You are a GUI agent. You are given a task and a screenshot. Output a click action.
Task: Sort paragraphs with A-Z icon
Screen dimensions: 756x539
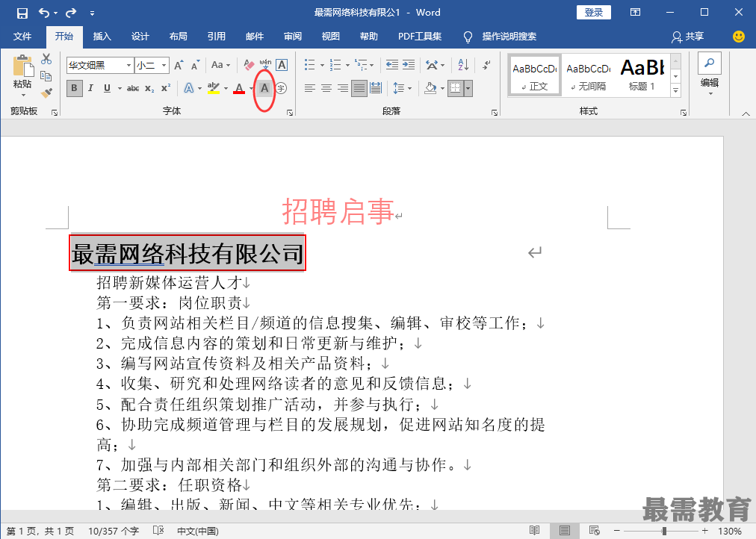coord(463,64)
